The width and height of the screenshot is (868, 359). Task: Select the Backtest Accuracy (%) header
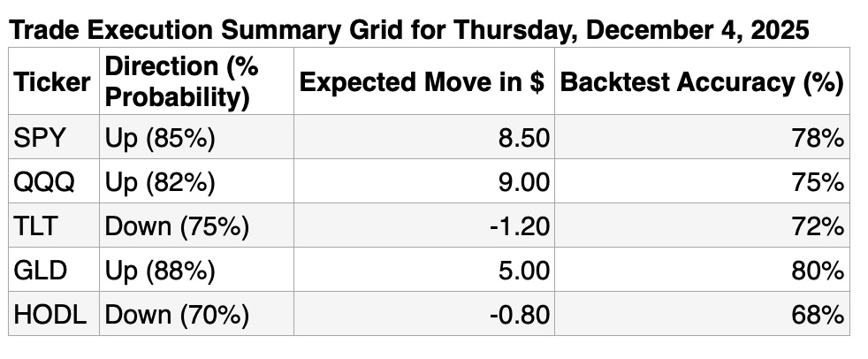(x=701, y=82)
